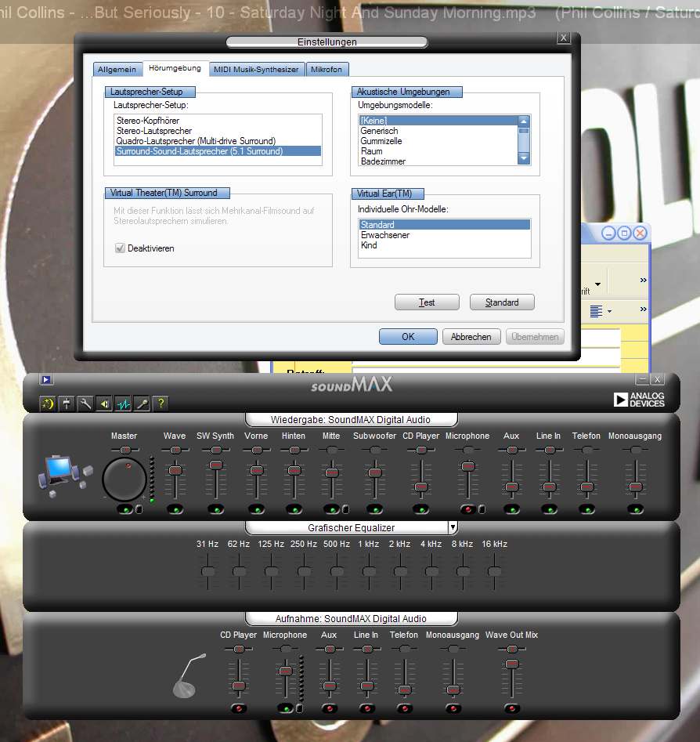Open alignment dropdown arrow in background window
700x742 pixels.
(609, 311)
